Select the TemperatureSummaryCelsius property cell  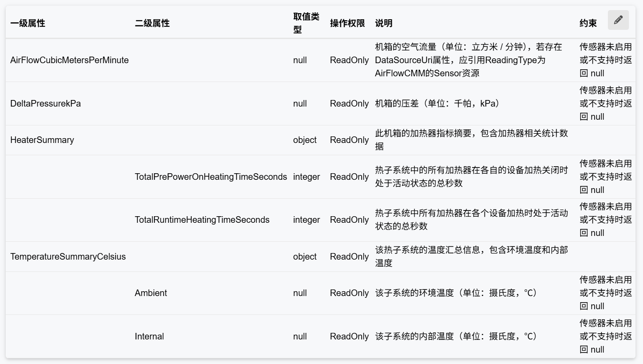[x=68, y=257]
